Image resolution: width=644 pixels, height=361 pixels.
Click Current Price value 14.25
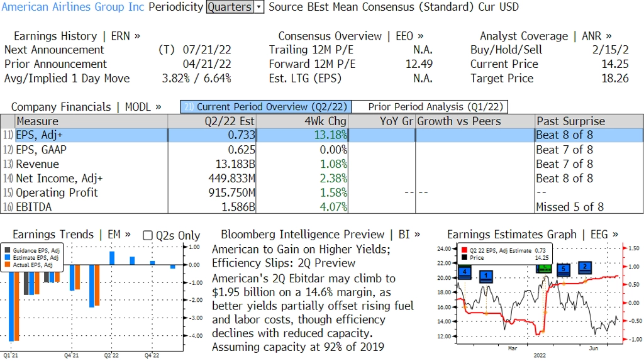pyautogui.click(x=615, y=65)
